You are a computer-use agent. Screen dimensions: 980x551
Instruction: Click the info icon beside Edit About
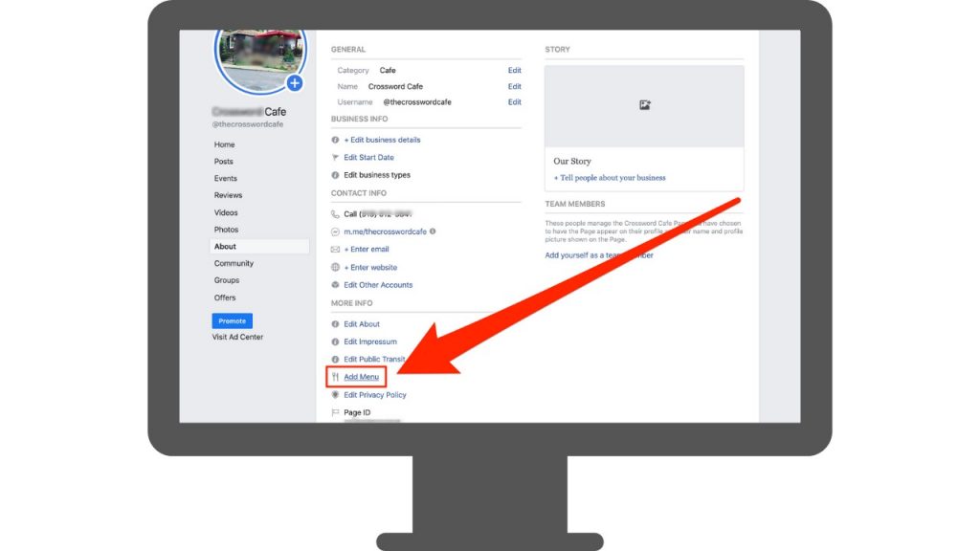(335, 324)
